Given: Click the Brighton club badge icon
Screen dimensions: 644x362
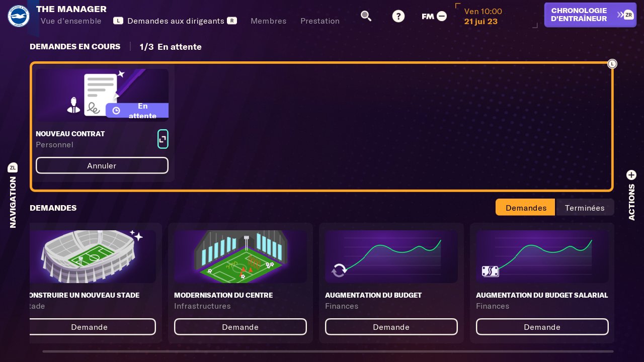Looking at the screenshot, I should pyautogui.click(x=19, y=16).
